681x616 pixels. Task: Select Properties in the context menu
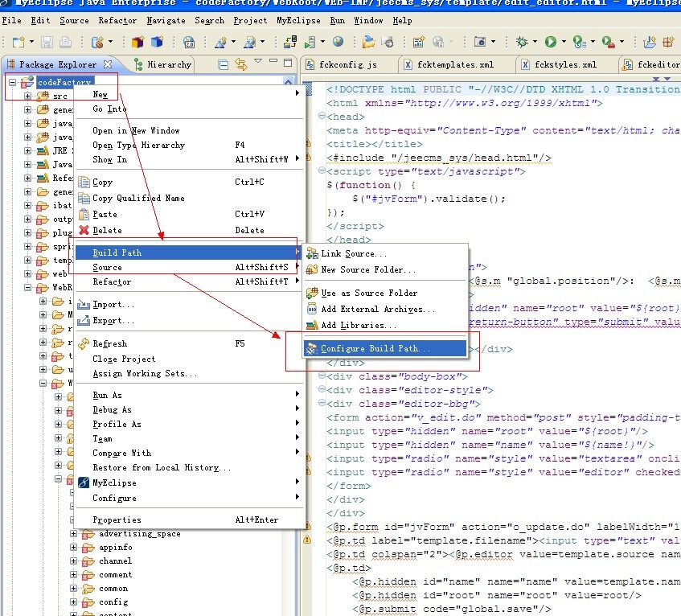tap(117, 519)
